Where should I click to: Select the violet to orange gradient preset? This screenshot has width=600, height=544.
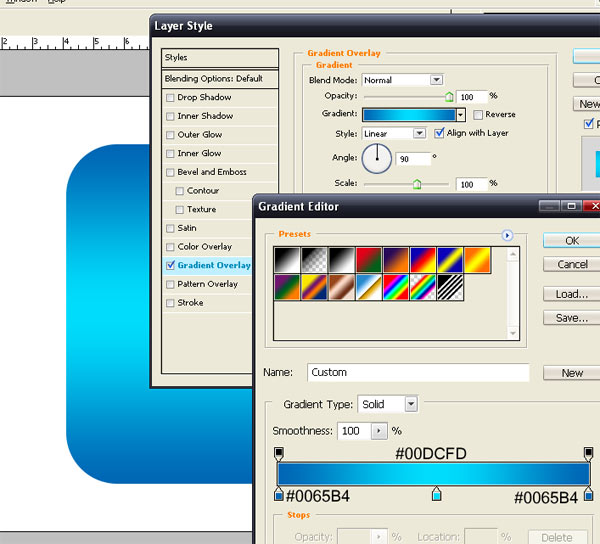tap(396, 260)
